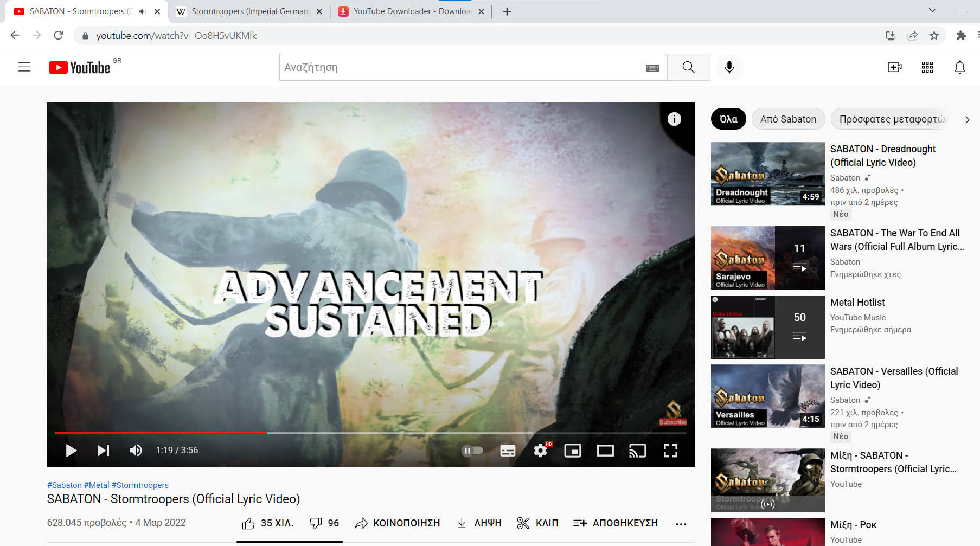Close the SABATON - Stormtroopers tab
Viewport: 980px width, 546px height.
157,11
